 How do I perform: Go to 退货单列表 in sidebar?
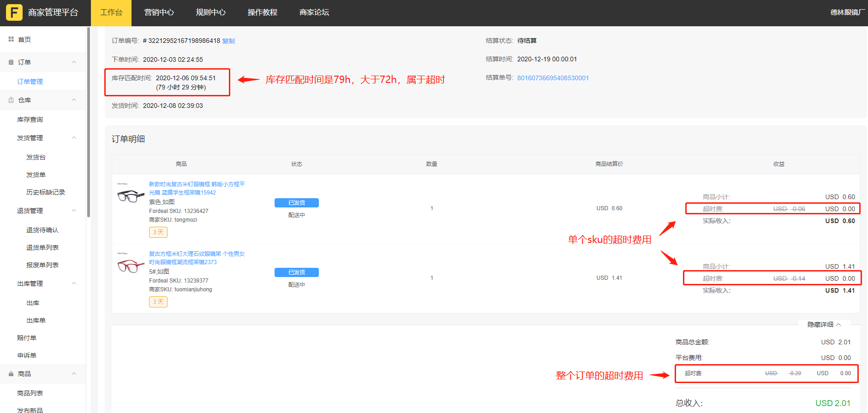pyautogui.click(x=42, y=248)
